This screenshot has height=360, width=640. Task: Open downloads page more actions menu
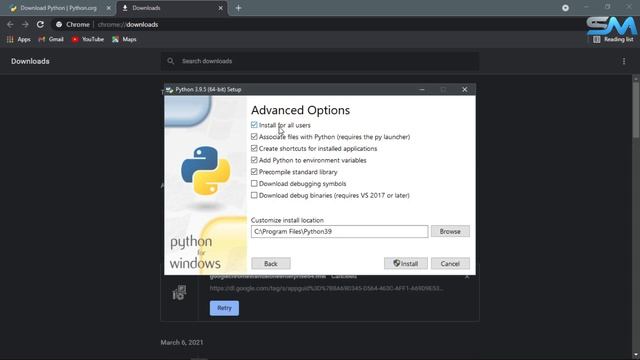pos(624,61)
